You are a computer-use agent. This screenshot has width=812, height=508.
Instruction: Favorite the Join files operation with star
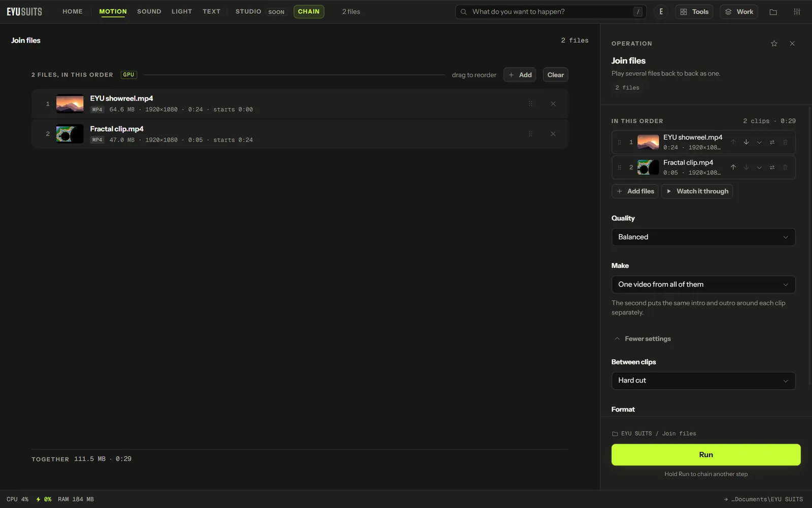point(774,44)
